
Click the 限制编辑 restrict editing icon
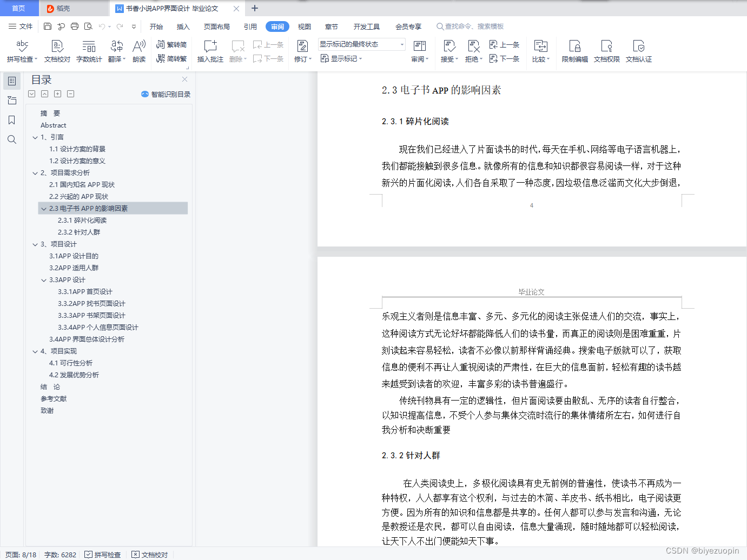tap(574, 51)
